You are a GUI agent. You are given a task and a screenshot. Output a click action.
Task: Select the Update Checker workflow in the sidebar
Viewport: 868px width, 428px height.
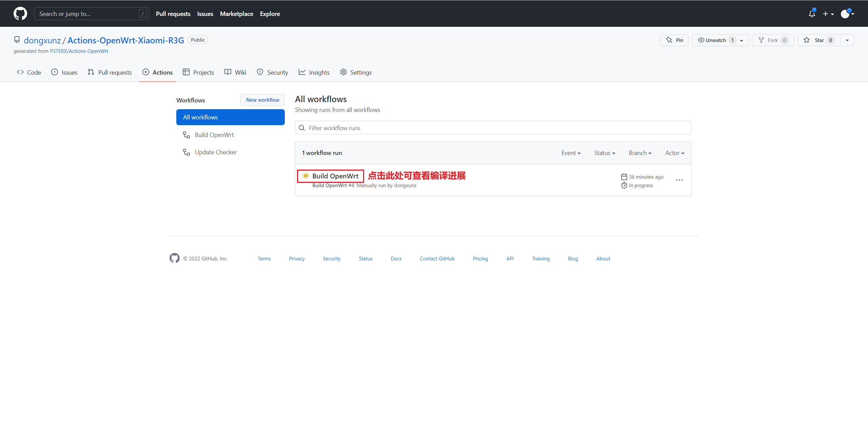215,152
